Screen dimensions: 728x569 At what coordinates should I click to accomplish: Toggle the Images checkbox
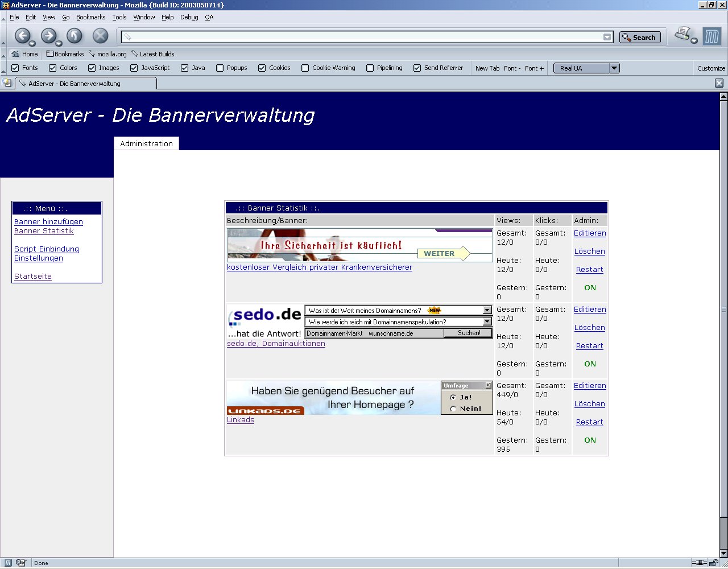[x=92, y=68]
